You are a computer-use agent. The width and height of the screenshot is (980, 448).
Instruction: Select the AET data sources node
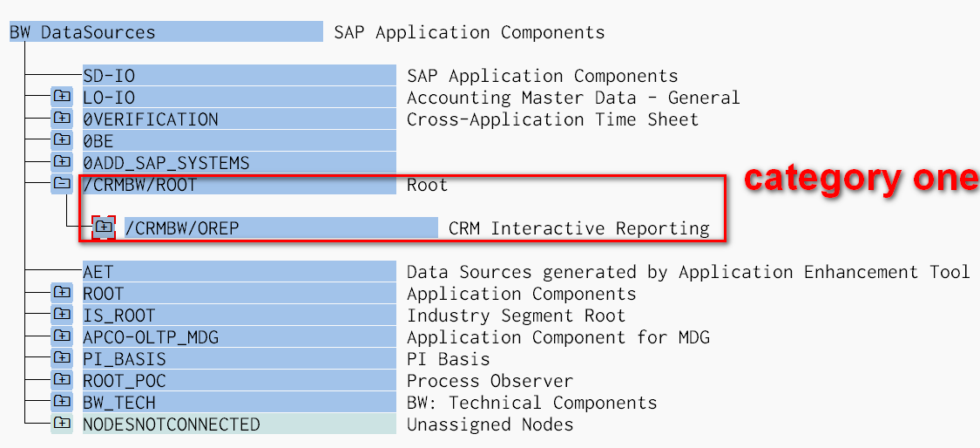pos(98,272)
